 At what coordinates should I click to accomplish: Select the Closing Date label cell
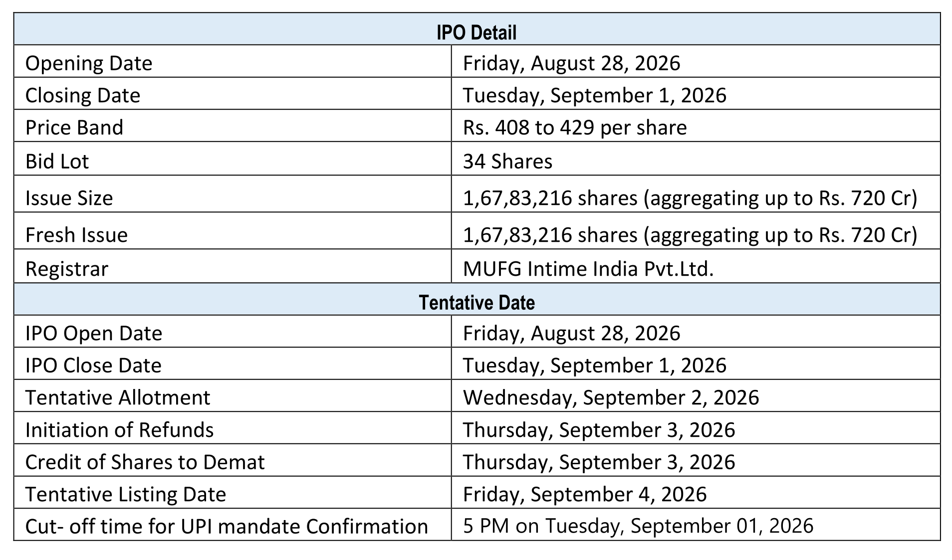[x=233, y=93]
